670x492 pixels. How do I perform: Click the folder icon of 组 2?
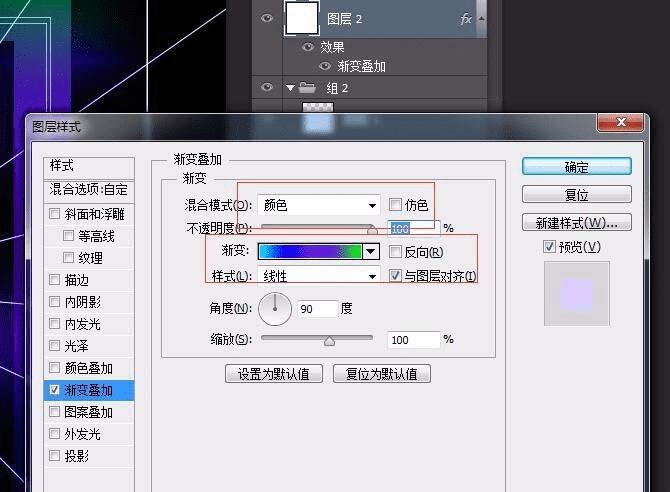coord(307,88)
